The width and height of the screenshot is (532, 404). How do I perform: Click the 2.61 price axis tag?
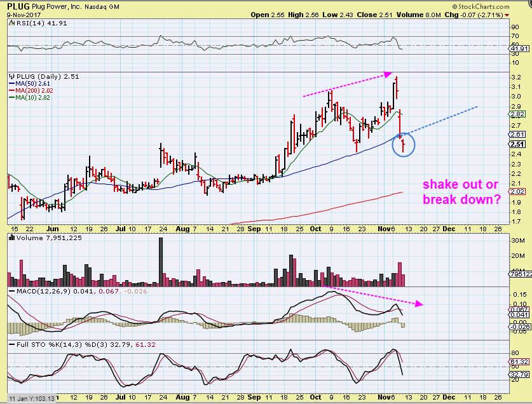(x=518, y=135)
